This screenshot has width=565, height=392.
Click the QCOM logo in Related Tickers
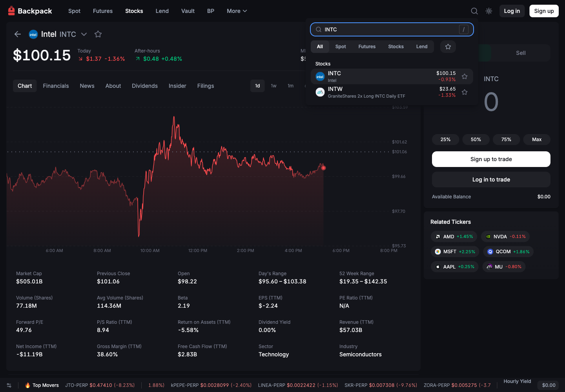pos(490,252)
